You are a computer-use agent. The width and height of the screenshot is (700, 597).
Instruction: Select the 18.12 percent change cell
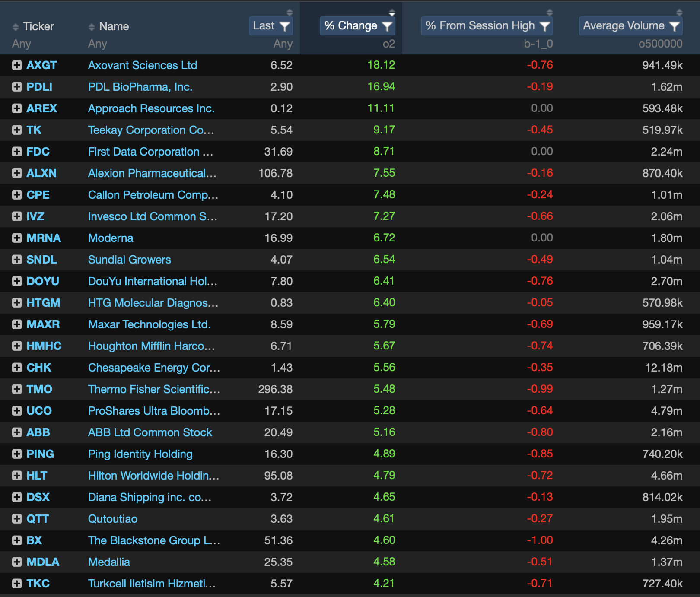click(381, 65)
